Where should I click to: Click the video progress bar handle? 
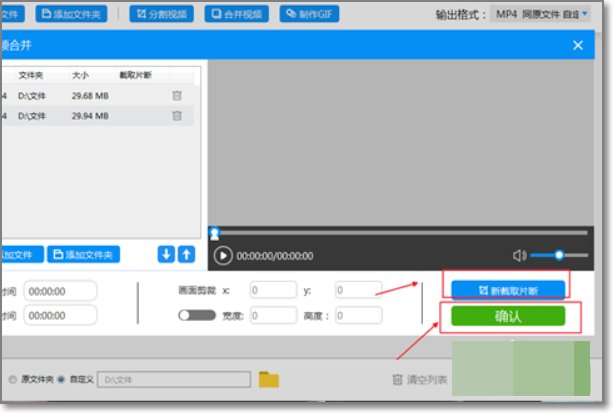click(x=215, y=233)
